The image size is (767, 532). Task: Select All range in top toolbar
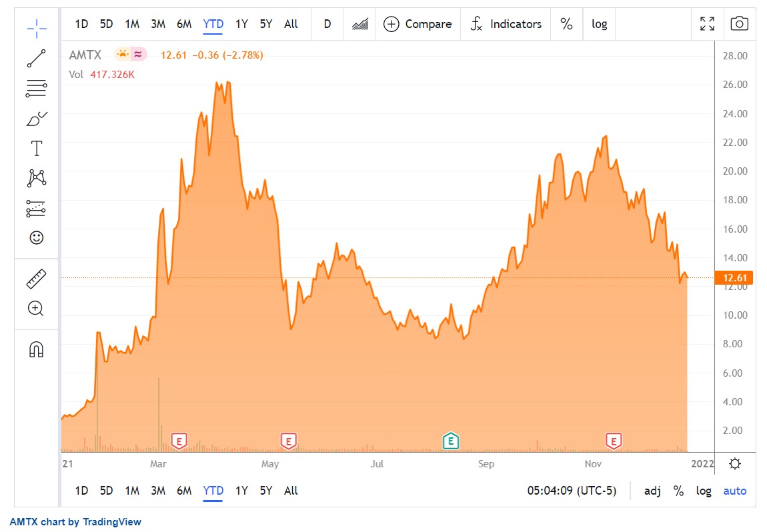pyautogui.click(x=291, y=24)
